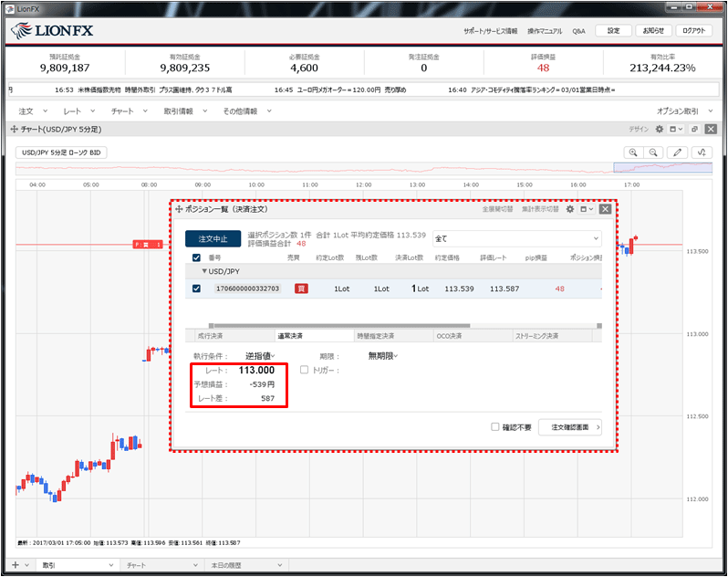Click 全展開切替 in the position list header
The width and height of the screenshot is (728, 577).
pyautogui.click(x=498, y=209)
